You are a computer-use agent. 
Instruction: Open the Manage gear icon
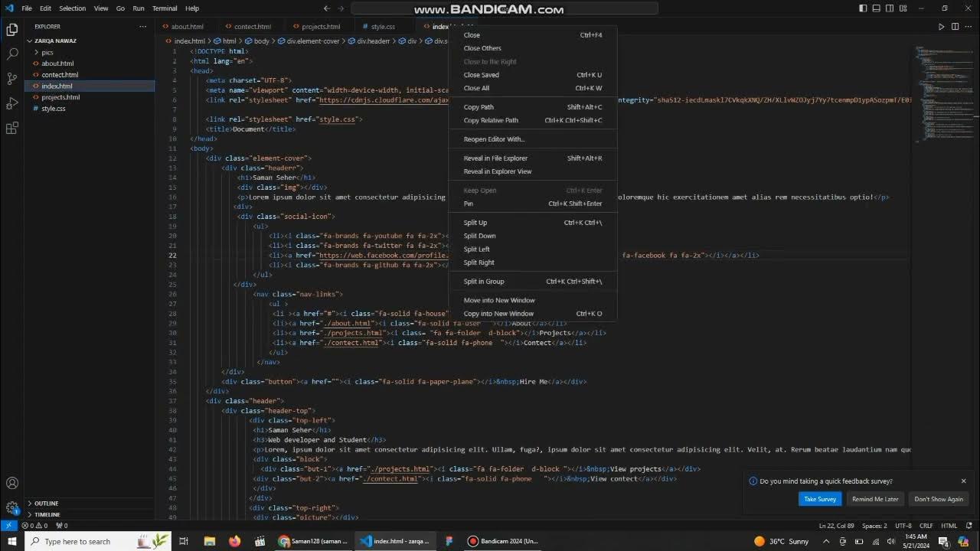pos(11,507)
